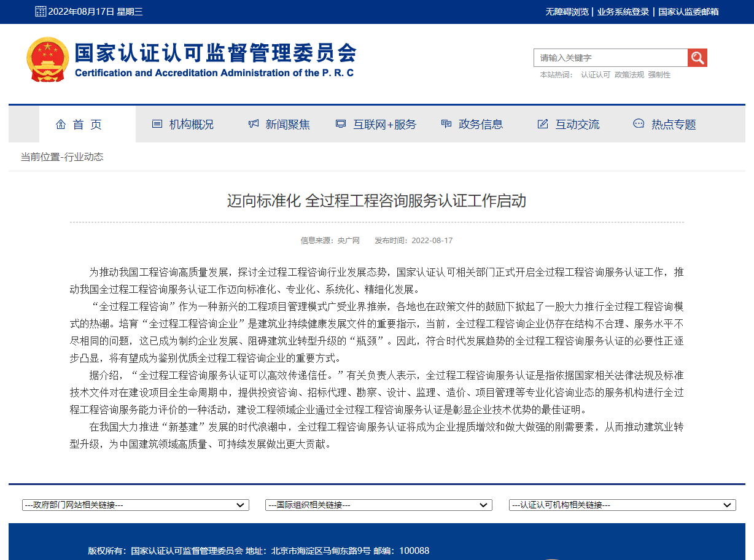Click the edit icon beside 互动交流
754x560 pixels.
(543, 124)
